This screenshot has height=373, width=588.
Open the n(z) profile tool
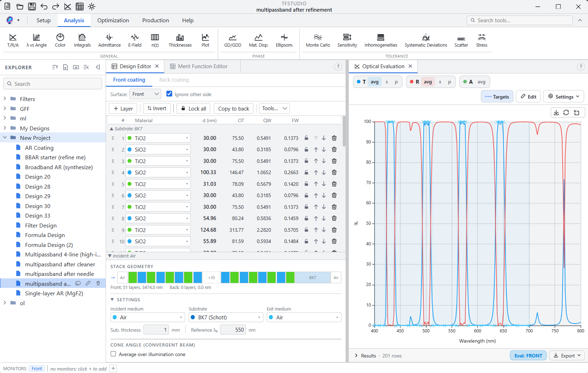pyautogui.click(x=155, y=40)
